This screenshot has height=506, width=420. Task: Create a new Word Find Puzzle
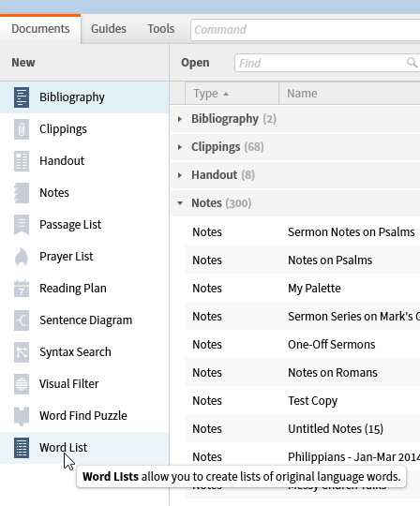pyautogui.click(x=84, y=416)
